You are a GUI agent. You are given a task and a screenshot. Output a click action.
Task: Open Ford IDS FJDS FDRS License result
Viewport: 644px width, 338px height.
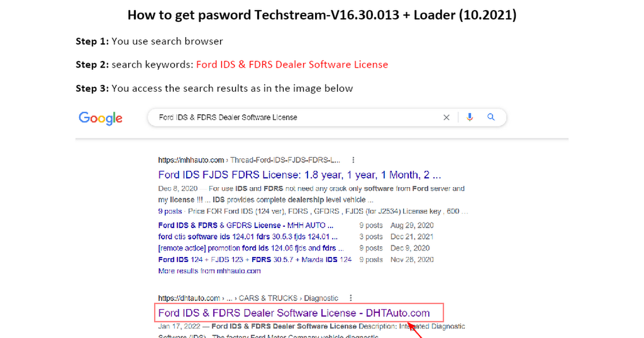coord(300,175)
